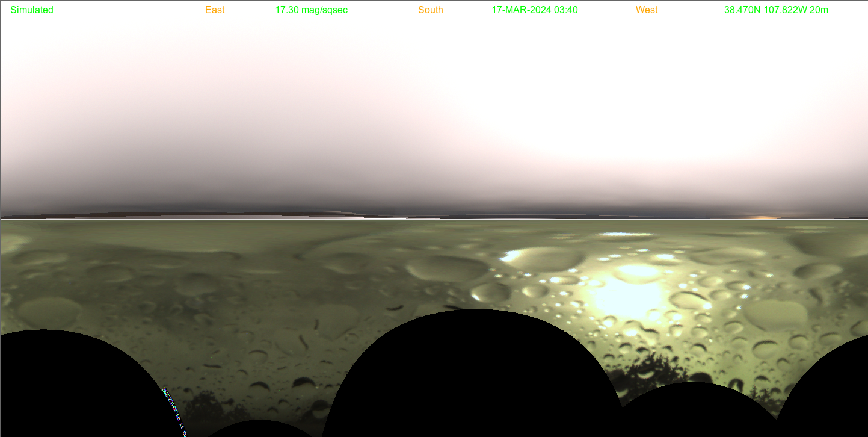Select the East compass direction label

[x=215, y=10]
